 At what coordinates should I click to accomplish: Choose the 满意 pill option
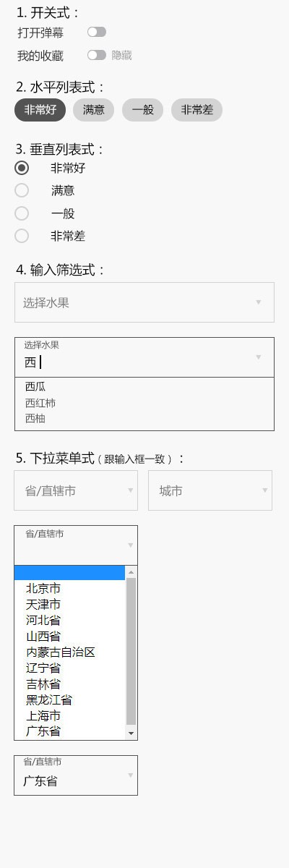[93, 110]
